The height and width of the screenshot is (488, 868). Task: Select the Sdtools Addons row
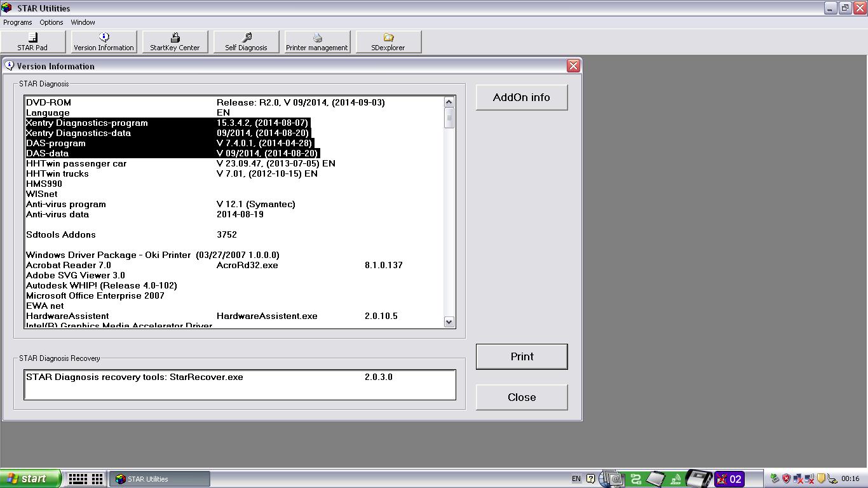click(x=234, y=234)
